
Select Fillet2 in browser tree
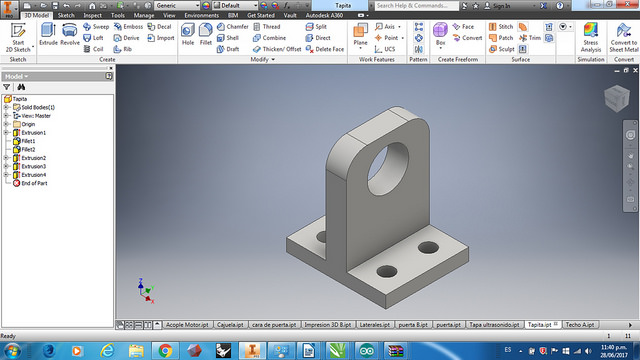coord(28,149)
